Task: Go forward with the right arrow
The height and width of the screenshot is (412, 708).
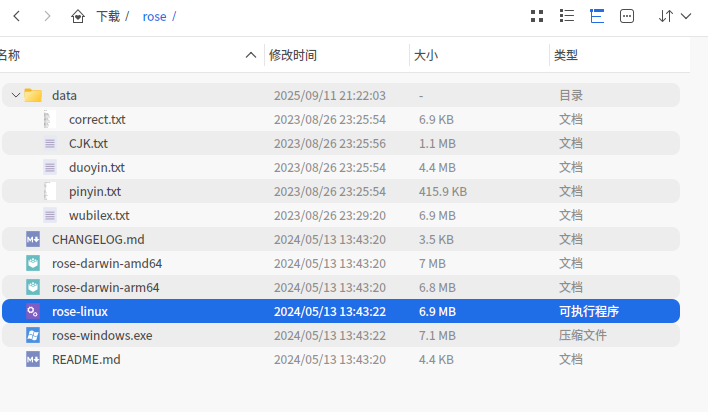Action: 47,16
